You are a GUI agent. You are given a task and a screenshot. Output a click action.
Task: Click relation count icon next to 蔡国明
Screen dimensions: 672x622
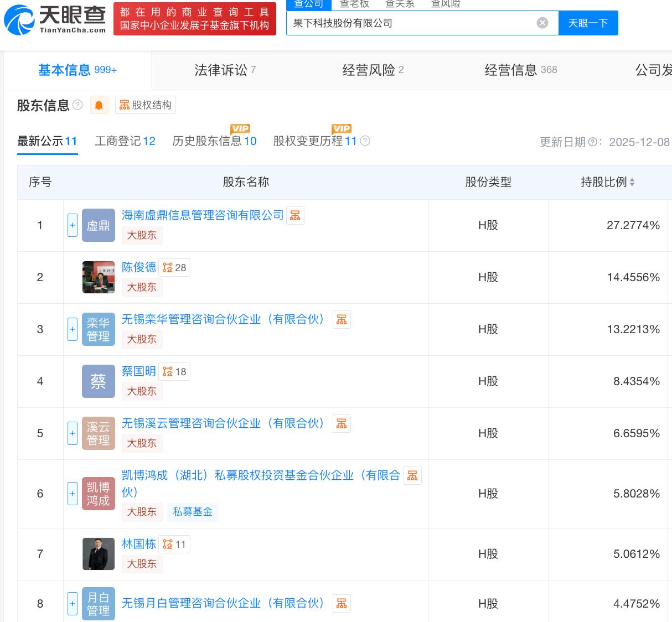coord(174,372)
